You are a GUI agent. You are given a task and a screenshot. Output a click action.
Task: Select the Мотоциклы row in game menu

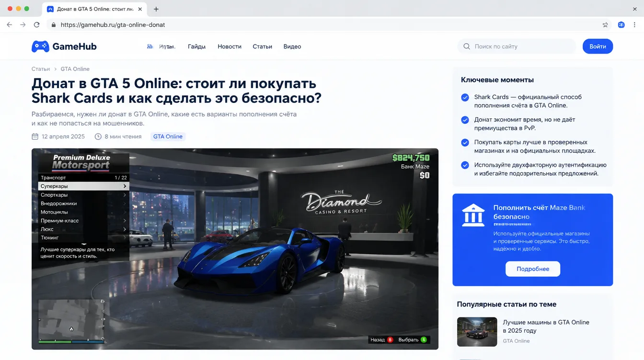(83, 212)
